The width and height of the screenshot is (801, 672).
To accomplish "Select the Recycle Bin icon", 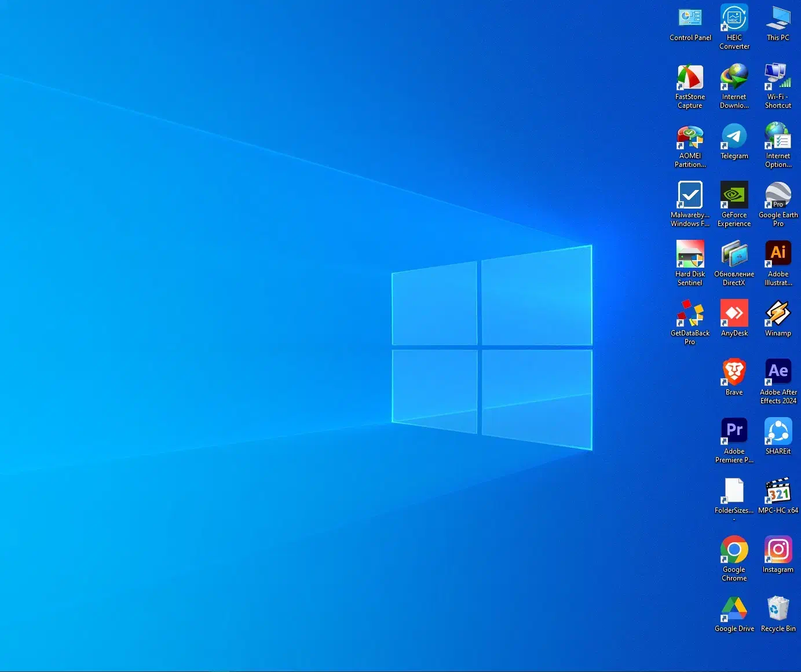I will pyautogui.click(x=778, y=610).
